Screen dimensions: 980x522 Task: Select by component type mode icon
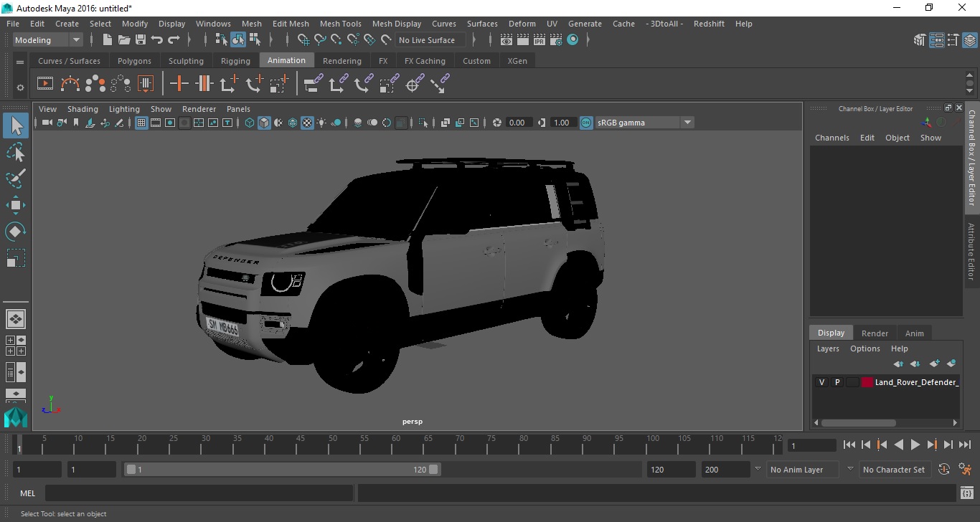click(255, 40)
